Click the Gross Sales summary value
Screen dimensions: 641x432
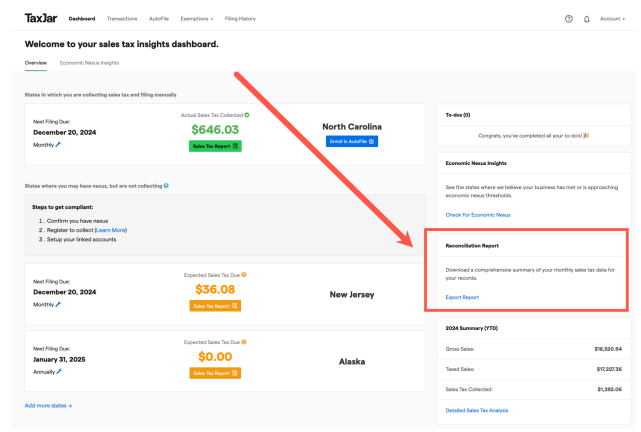coord(608,349)
